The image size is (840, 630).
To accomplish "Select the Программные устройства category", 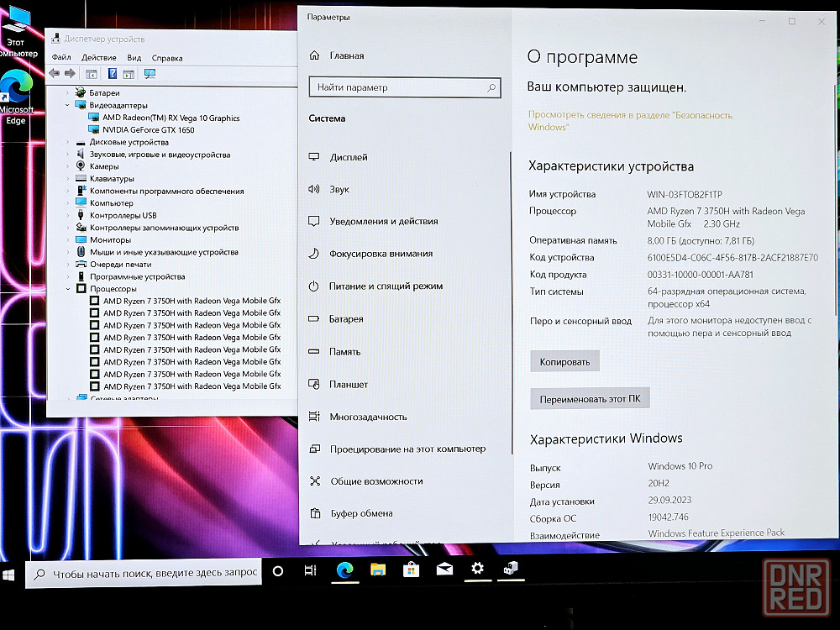I will pos(137,277).
